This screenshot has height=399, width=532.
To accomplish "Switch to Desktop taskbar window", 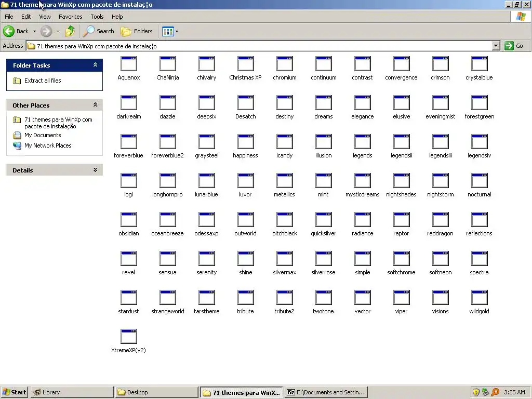I will tap(156, 392).
